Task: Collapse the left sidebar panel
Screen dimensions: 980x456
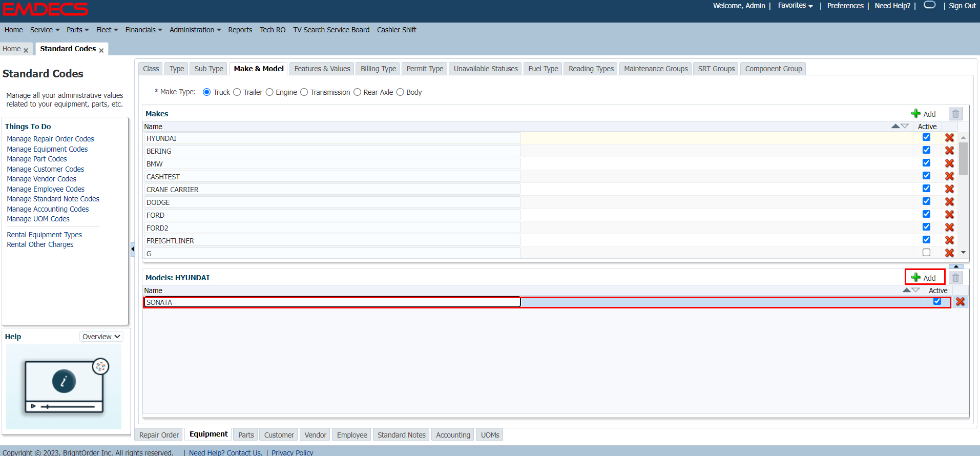Action: click(133, 250)
